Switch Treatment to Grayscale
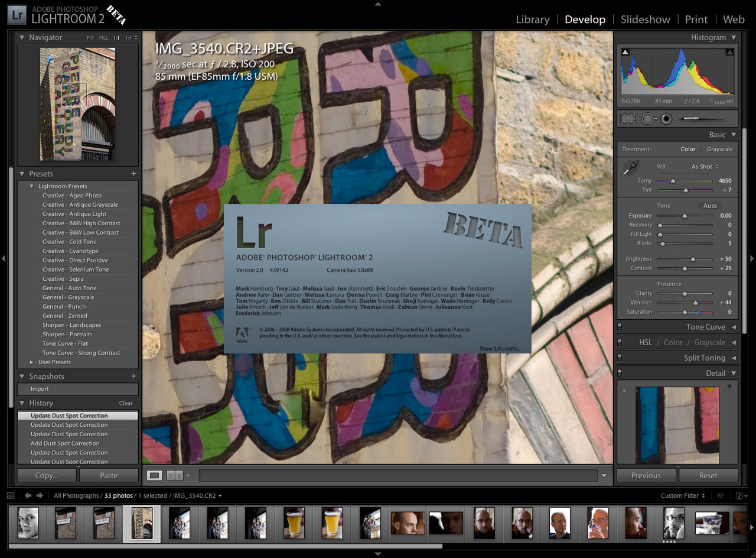This screenshot has height=558, width=756. point(719,149)
